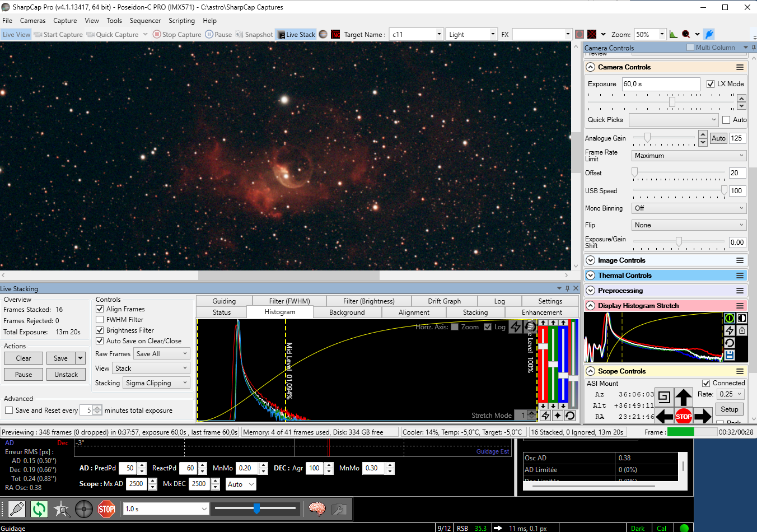Click the guiding crosshair target icon
Image resolution: width=757 pixels, height=532 pixels.
coord(84,509)
